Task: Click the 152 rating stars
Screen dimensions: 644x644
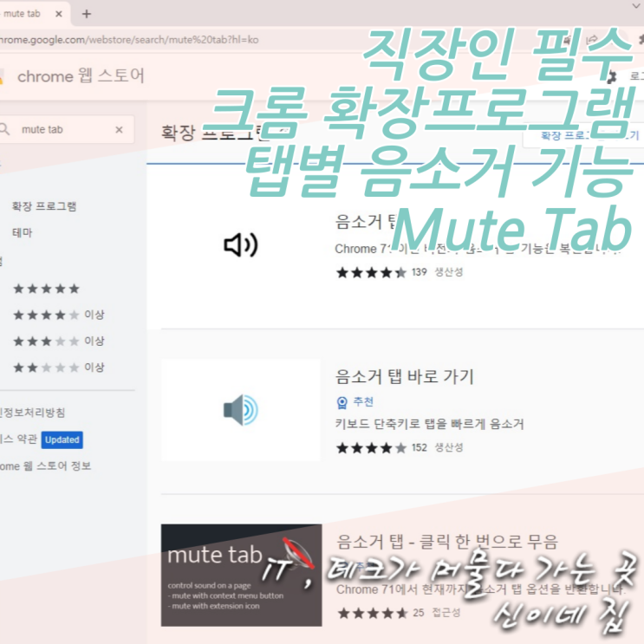Action: [x=371, y=447]
